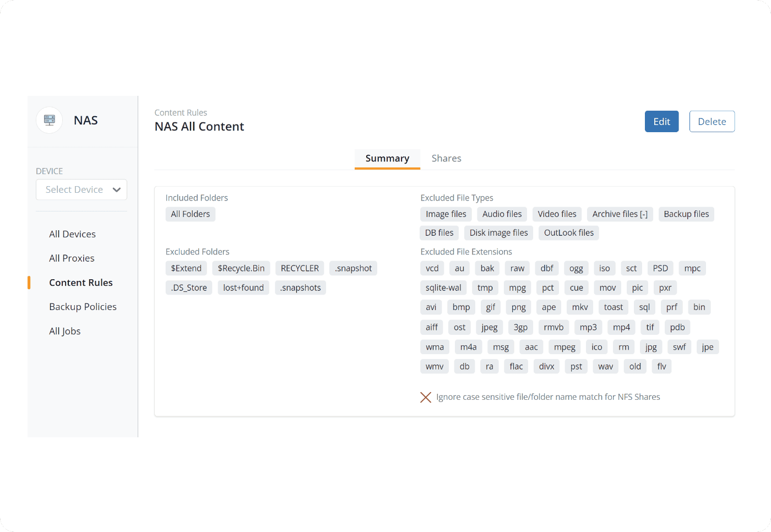Switch to the Shares tab

(446, 159)
